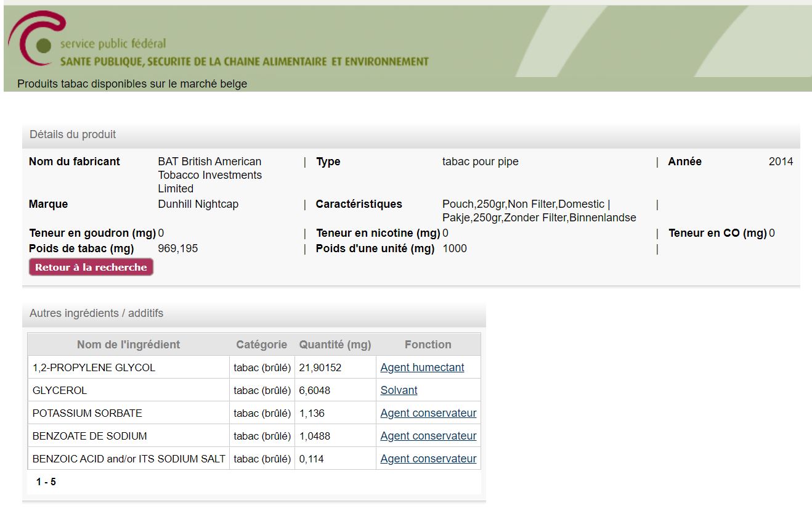The image size is (812, 529).
Task: Select the POTASSIUM SORBATE ingredient cell
Action: tap(128, 413)
